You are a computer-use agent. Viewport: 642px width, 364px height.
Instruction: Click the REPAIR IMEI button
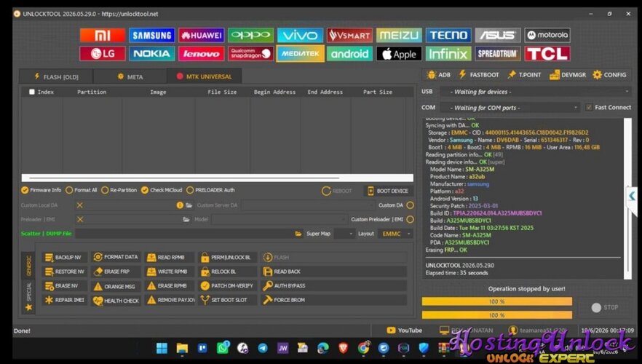click(x=64, y=300)
